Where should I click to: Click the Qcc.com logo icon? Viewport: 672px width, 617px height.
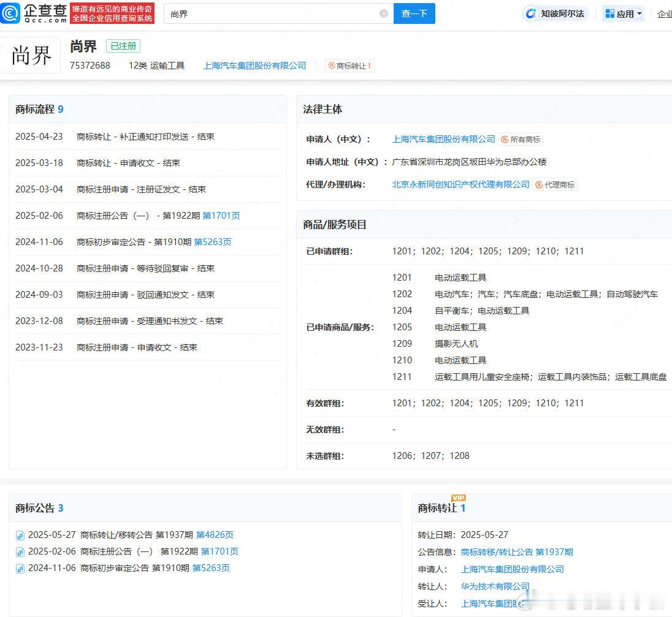coord(10,13)
